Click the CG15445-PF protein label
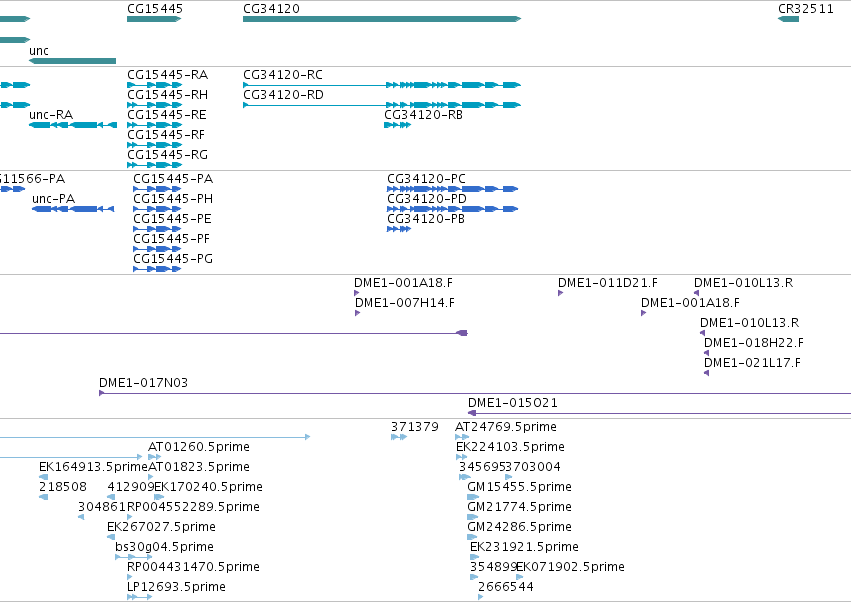 (172, 239)
